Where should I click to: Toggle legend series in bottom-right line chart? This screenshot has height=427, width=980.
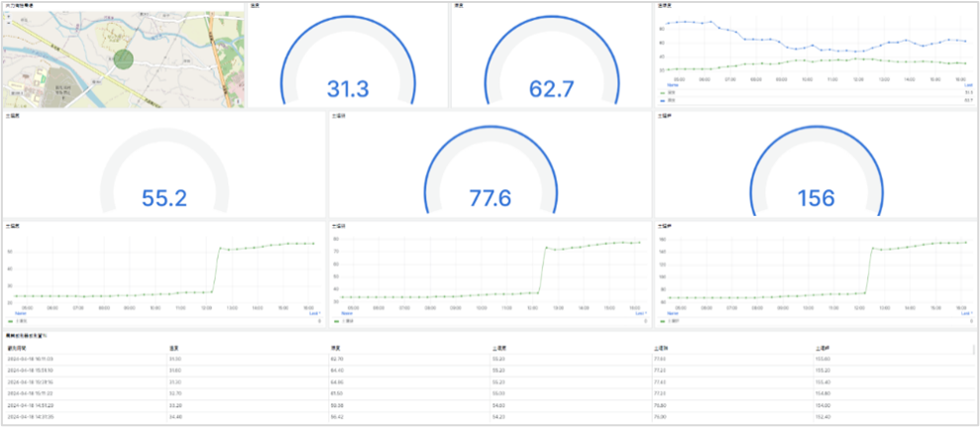click(670, 322)
